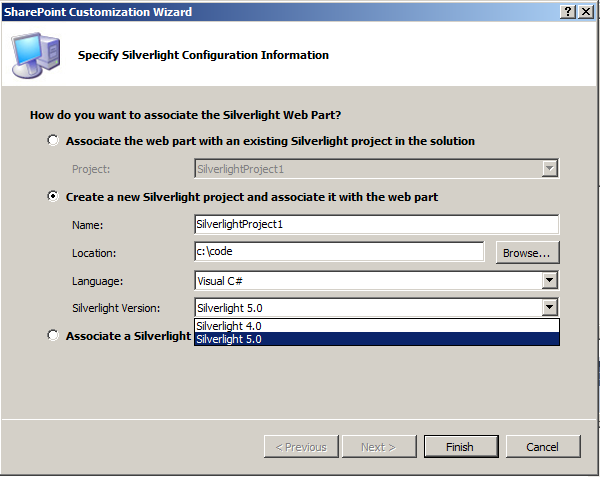600x477 pixels.
Task: Collapse the Silverlight Version dropdown arrow
Action: (x=549, y=307)
